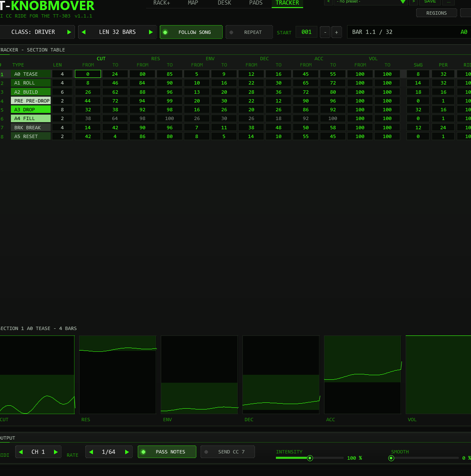The width and height of the screenshot is (471, 476).
Task: Click the CLASS: DRIVER selector label
Action: click(33, 32)
